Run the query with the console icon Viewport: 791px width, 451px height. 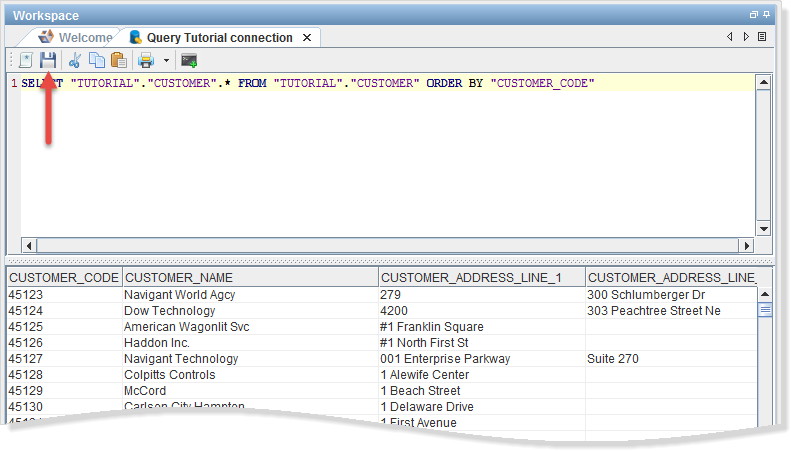point(189,60)
